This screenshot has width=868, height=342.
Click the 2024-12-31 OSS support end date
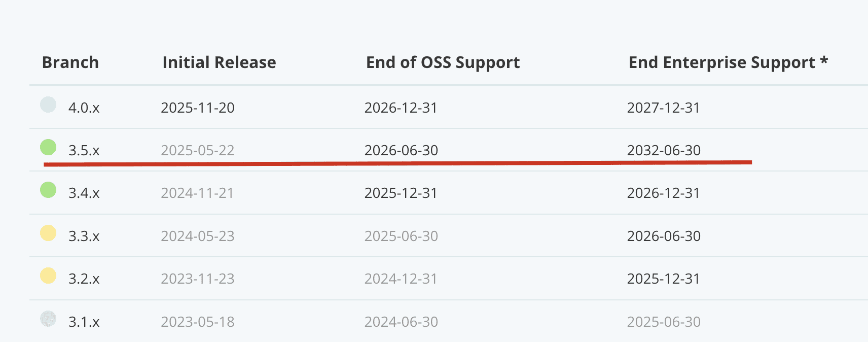(x=401, y=279)
